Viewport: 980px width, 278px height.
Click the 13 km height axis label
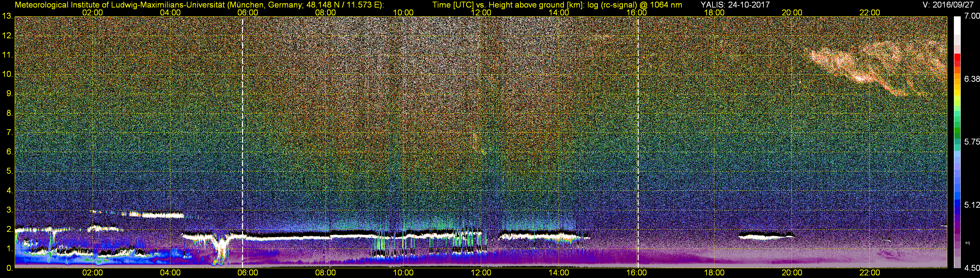(x=7, y=16)
